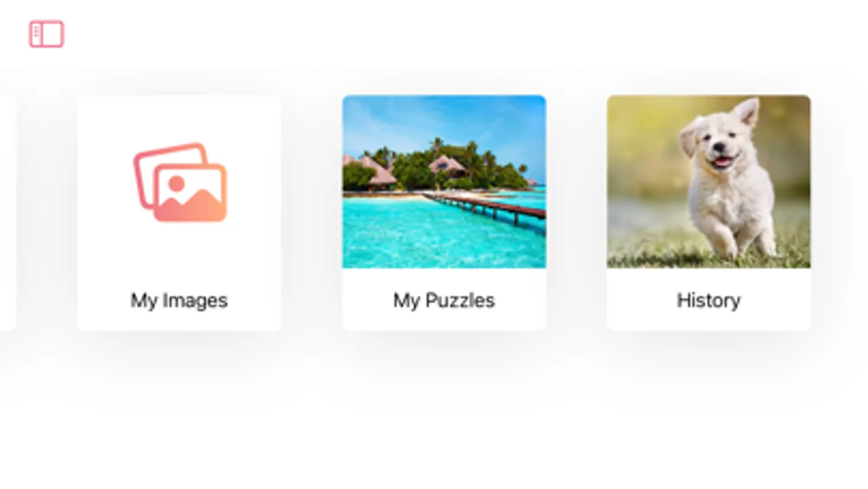868x489 pixels.
Task: Click the blue sky in island thumbnail
Action: click(434, 117)
